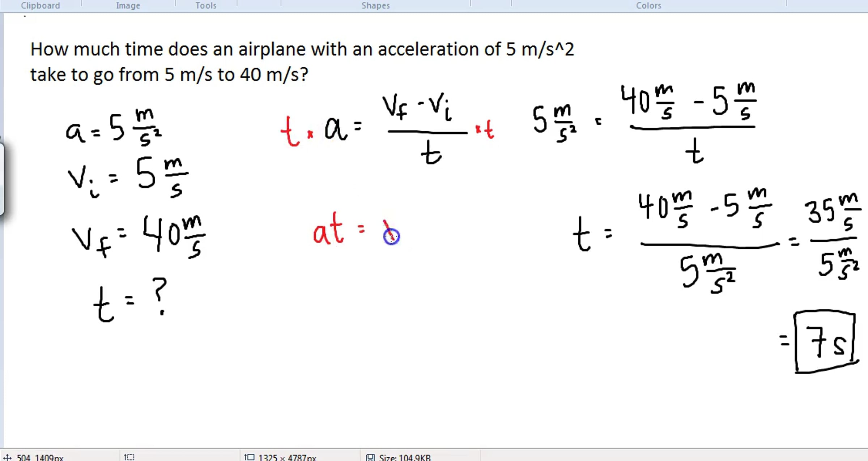868x461 pixels.
Task: Click the handwritten 'Vf = 40 m/s' line
Action: [x=139, y=237]
